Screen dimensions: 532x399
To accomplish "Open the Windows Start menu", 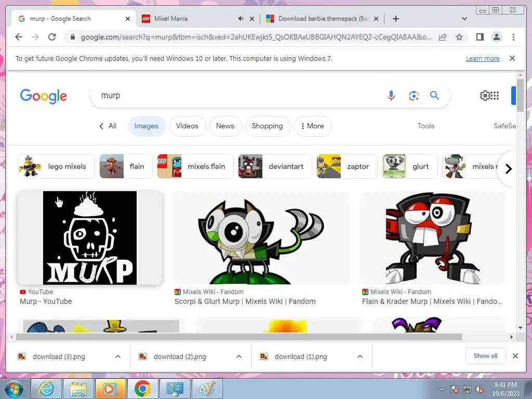I will pyautogui.click(x=14, y=389).
